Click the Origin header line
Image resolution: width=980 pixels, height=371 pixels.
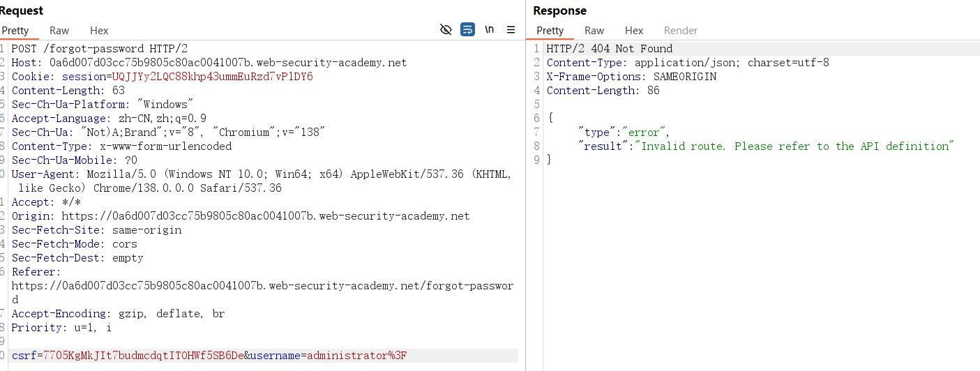coord(241,216)
